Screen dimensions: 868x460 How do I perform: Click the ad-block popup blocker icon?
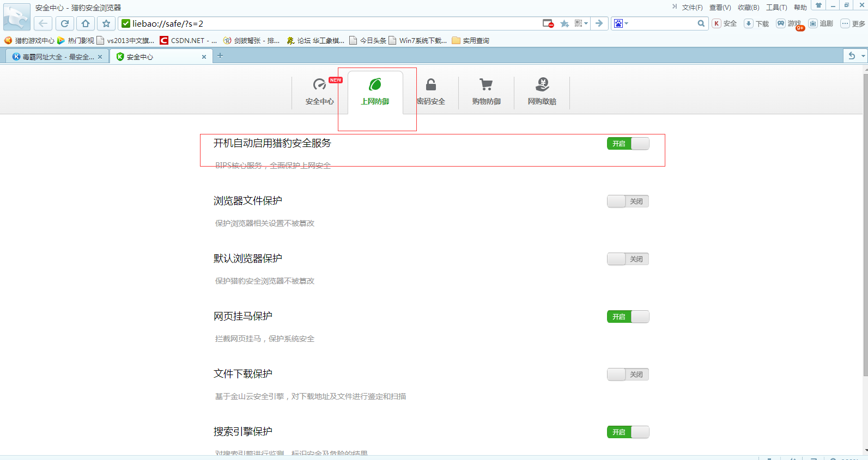(548, 23)
